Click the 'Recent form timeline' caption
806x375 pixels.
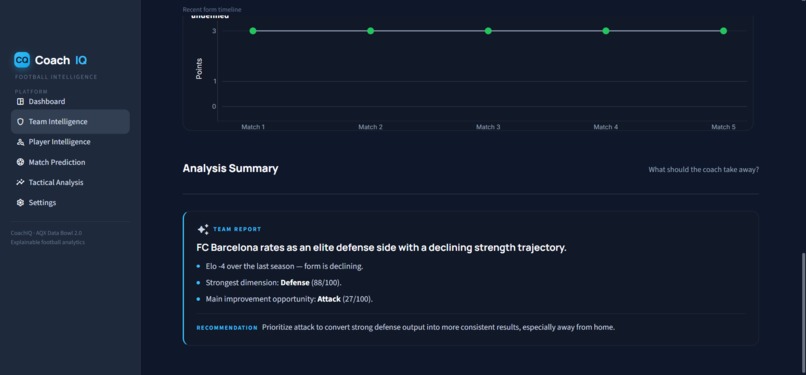tap(212, 10)
